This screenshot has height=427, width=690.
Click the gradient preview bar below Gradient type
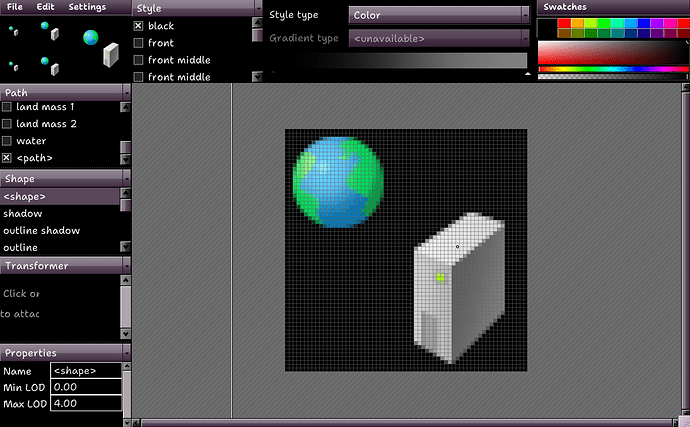[399, 61]
